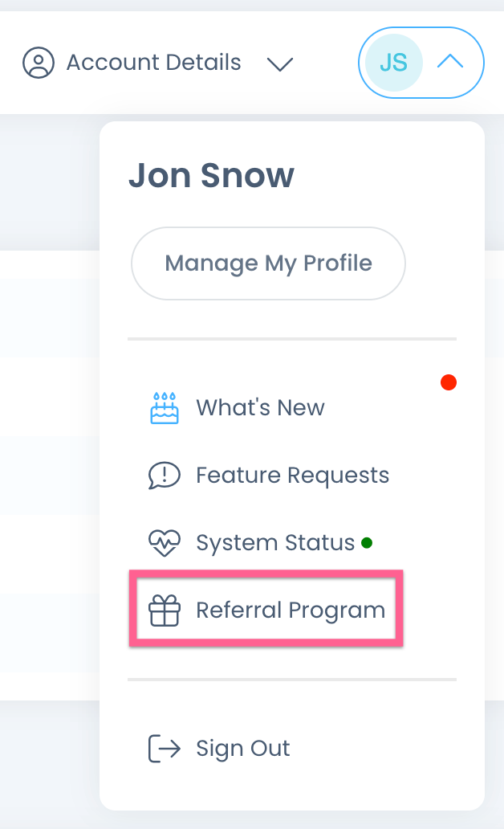The width and height of the screenshot is (504, 829).
Task: Toggle the JS user profile pill
Action: click(x=421, y=63)
